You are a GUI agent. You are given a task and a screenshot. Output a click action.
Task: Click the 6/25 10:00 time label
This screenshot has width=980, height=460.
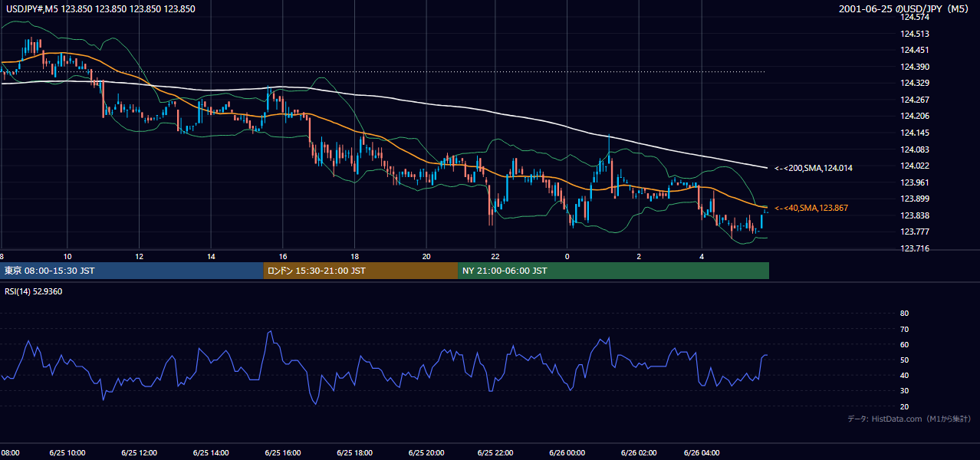point(69,452)
